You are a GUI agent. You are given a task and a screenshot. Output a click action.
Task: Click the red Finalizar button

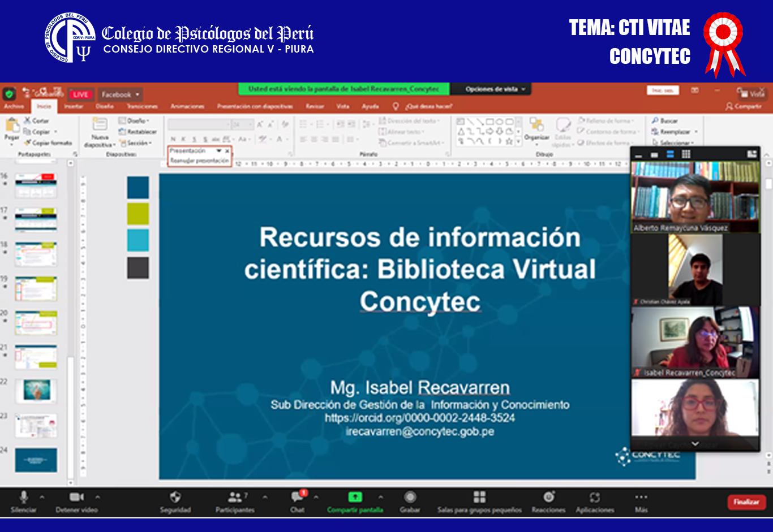(746, 501)
